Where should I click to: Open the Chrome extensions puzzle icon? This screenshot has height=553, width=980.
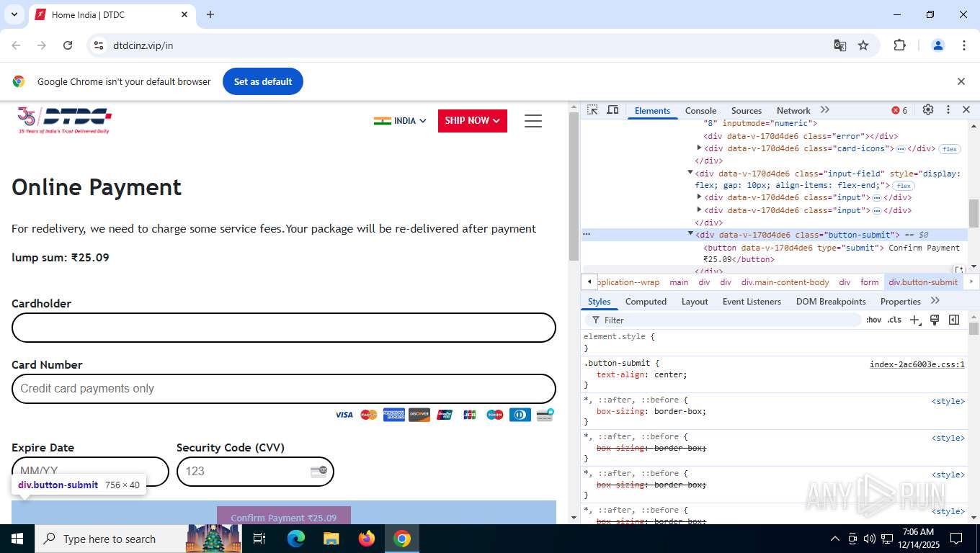pyautogui.click(x=899, y=45)
